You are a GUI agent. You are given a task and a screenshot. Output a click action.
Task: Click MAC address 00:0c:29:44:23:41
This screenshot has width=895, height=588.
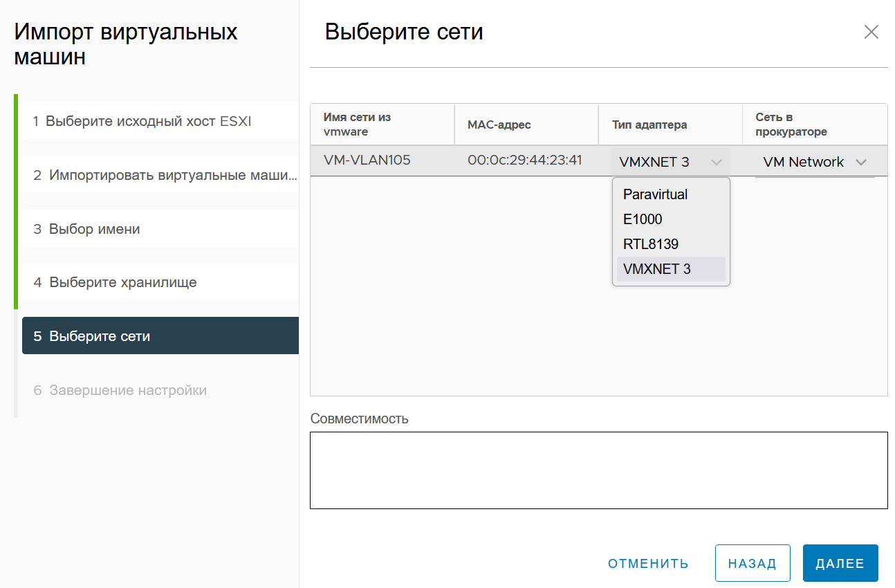coord(526,160)
